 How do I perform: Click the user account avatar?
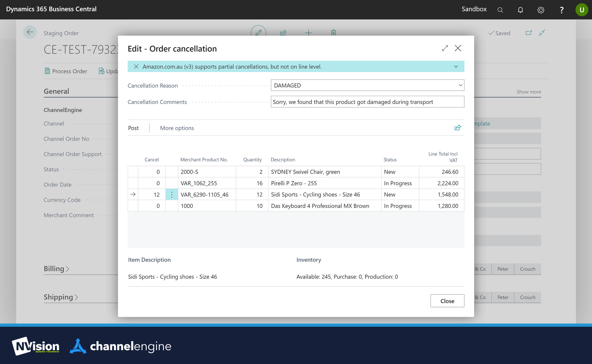582,10
